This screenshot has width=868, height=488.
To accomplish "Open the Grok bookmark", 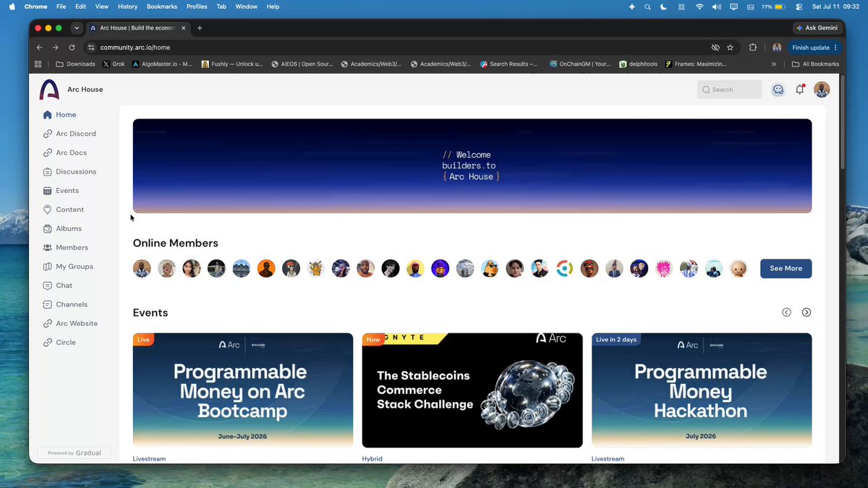I will pyautogui.click(x=115, y=64).
